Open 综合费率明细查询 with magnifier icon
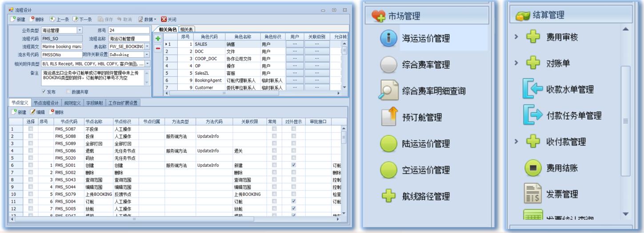This screenshot has height=233, width=644. coord(433,91)
